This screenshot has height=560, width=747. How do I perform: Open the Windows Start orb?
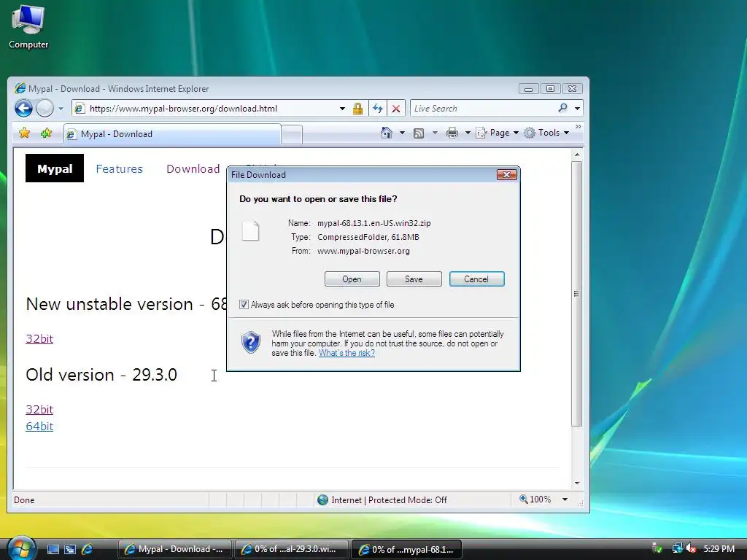pyautogui.click(x=21, y=548)
